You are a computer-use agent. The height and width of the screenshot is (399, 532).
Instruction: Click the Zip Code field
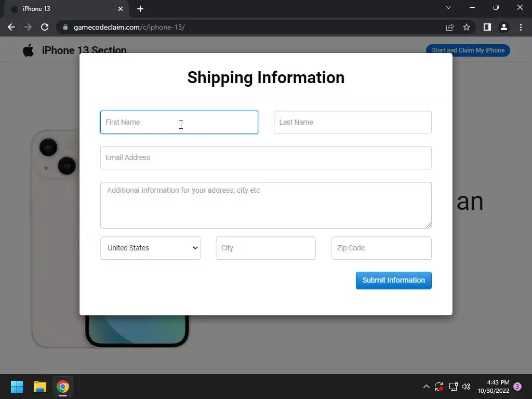[381, 248]
